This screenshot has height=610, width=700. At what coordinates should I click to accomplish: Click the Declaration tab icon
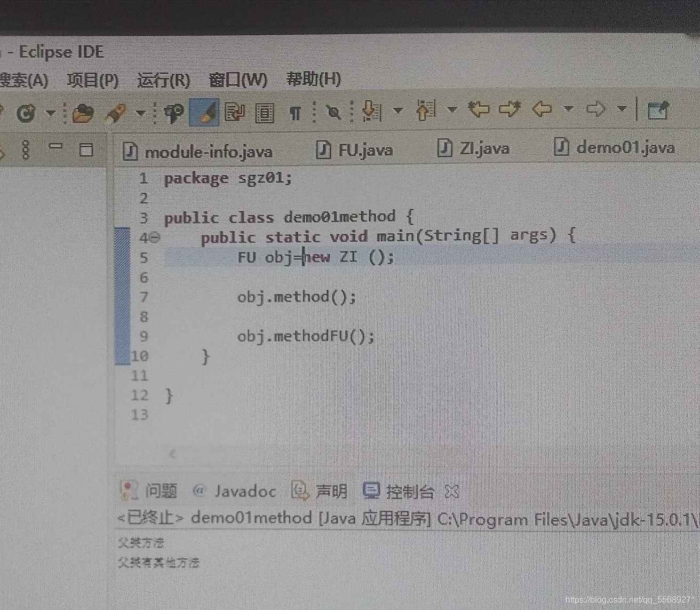point(300,490)
